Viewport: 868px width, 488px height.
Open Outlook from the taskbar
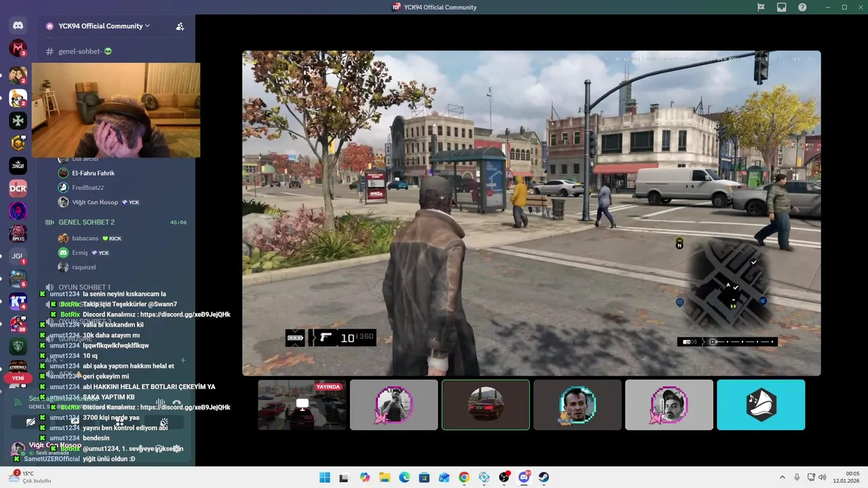444,477
